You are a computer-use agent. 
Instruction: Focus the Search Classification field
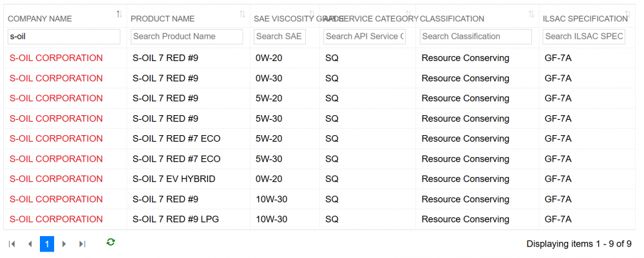click(476, 37)
